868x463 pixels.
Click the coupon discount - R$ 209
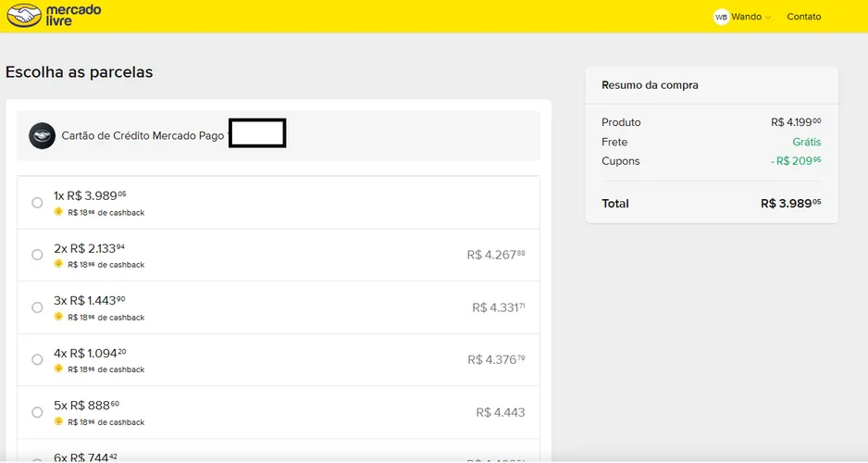[796, 160]
